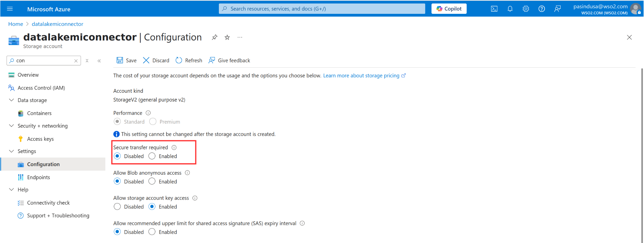
Task: Show info for SAS expiry interval
Action: coord(302,223)
